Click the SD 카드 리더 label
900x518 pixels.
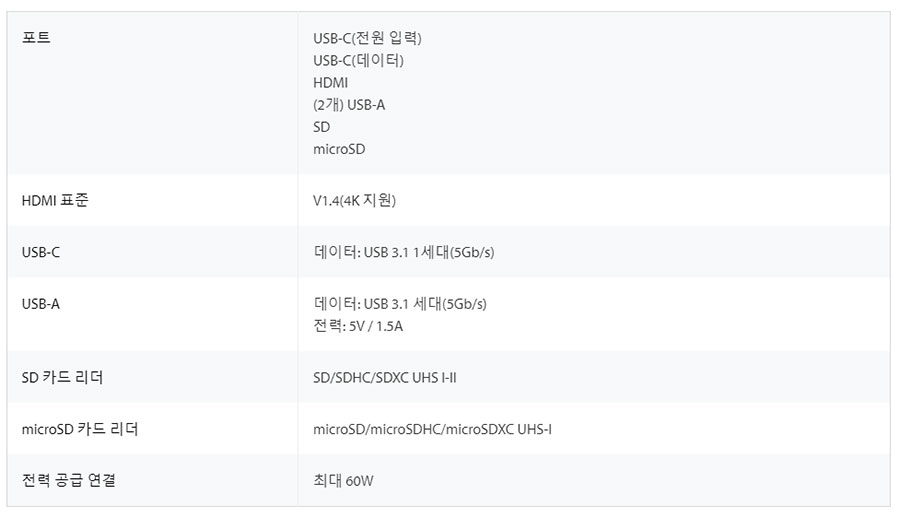[63, 377]
